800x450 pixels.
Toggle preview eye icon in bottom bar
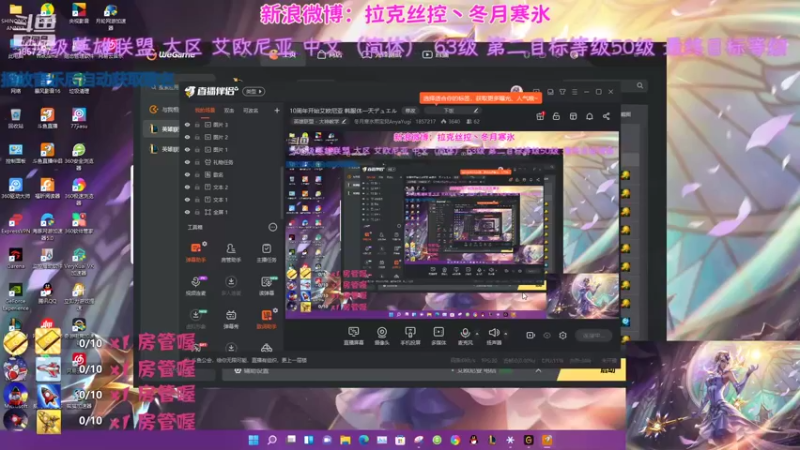pos(547,335)
